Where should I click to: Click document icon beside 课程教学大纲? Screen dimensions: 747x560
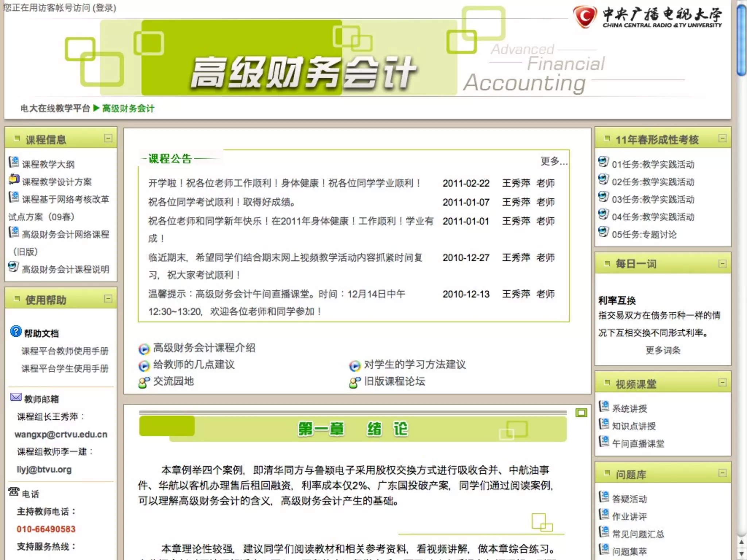point(14,162)
